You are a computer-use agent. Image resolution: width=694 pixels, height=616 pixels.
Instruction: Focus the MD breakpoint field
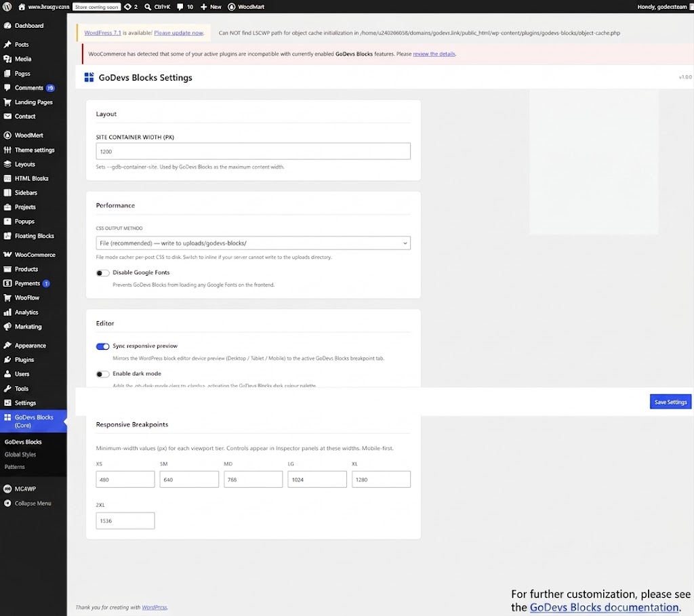(253, 479)
